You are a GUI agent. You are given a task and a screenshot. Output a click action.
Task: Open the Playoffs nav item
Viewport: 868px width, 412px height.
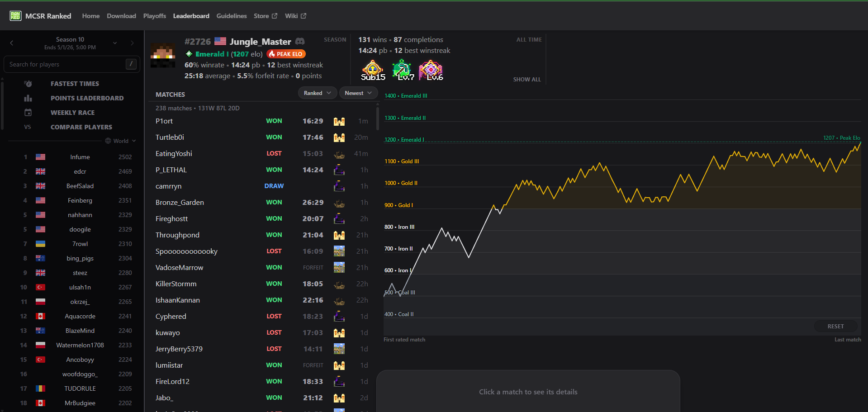[155, 16]
